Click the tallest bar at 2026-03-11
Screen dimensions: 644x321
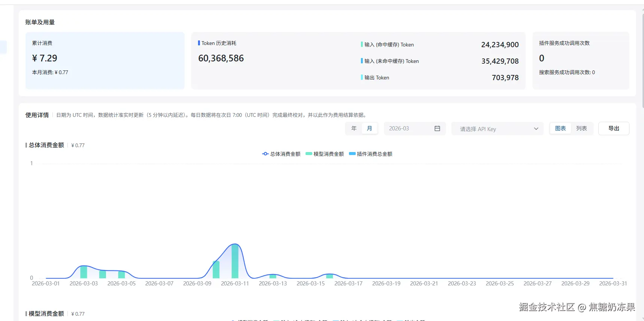(x=235, y=261)
